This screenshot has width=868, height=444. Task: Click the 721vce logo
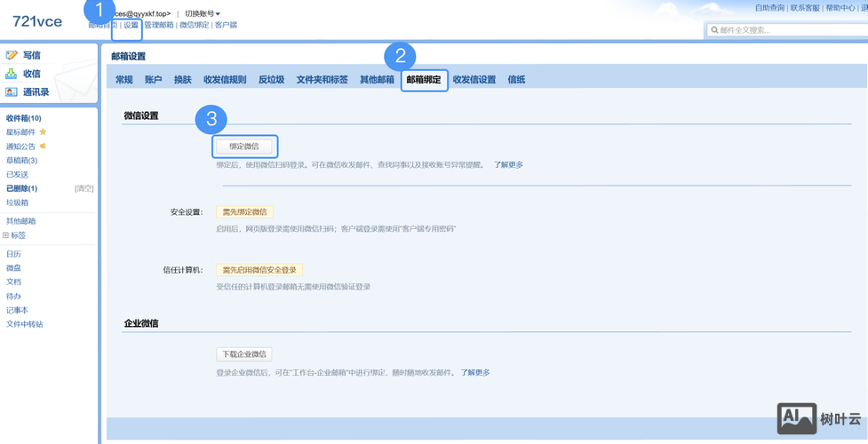[x=37, y=21]
